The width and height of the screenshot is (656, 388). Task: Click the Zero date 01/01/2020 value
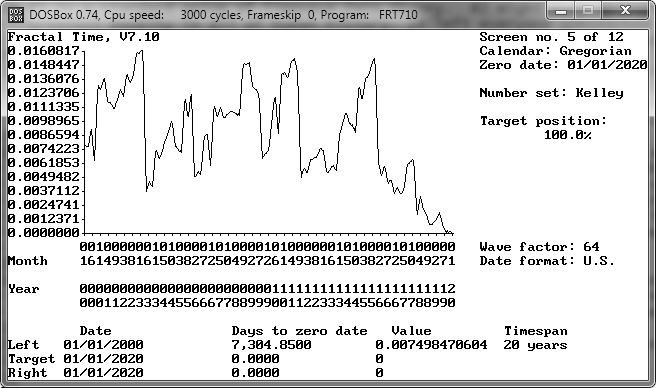(x=607, y=65)
